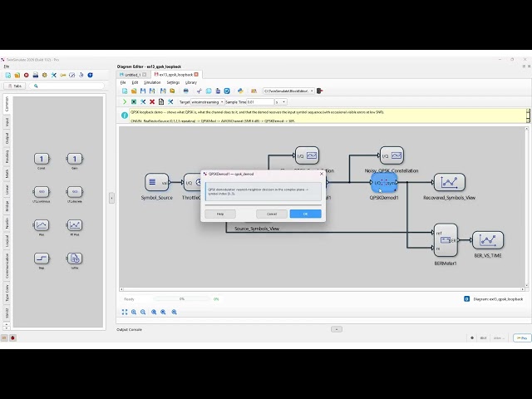Screen dimensions: 532x399
Task: Open the Communication palette tab
Action: point(7,265)
